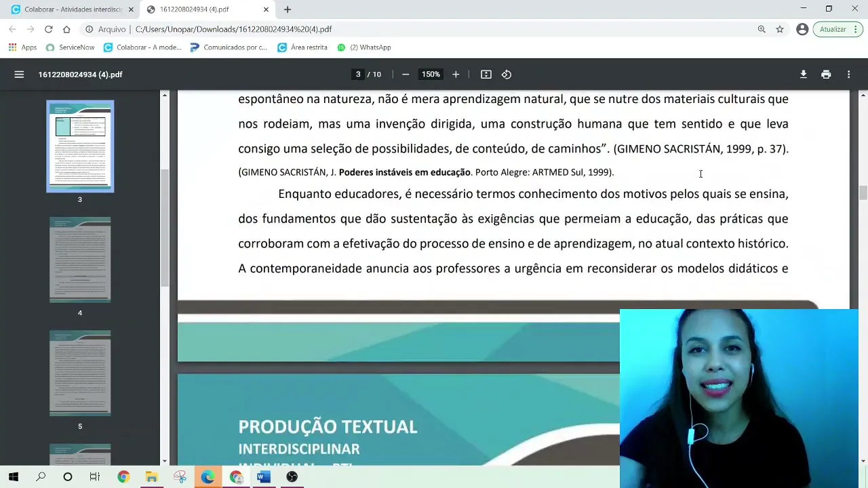Rotate the document counterclockwise
The image size is (868, 488).
507,75
